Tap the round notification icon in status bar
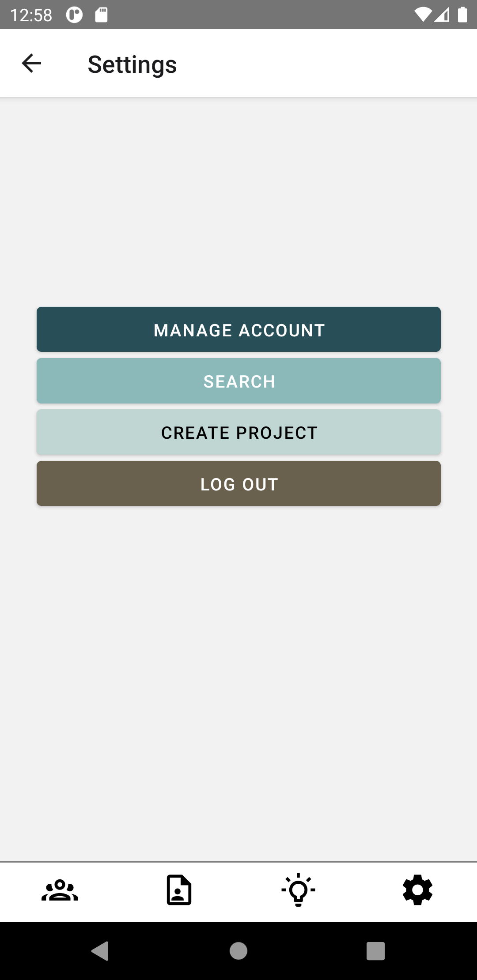Screen dimensions: 477x980 [x=74, y=15]
